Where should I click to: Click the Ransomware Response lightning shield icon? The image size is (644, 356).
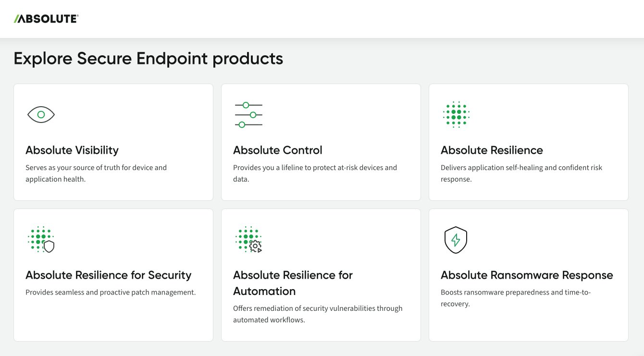[456, 240]
